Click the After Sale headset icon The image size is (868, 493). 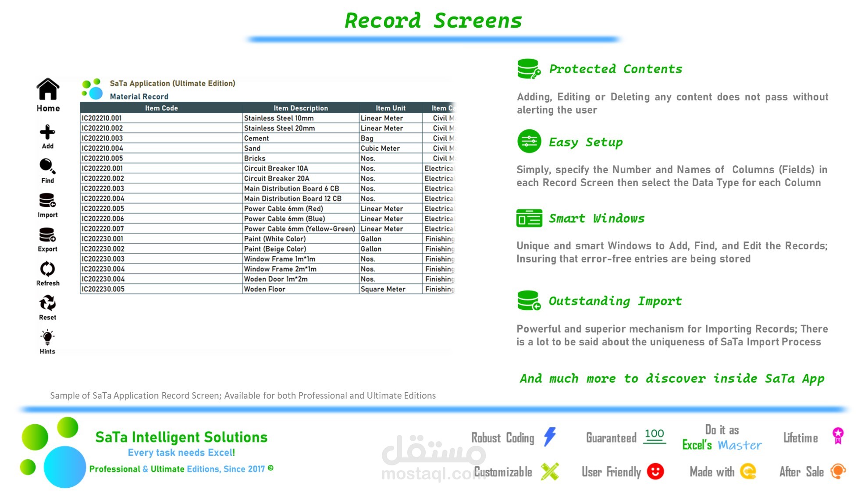tap(838, 471)
